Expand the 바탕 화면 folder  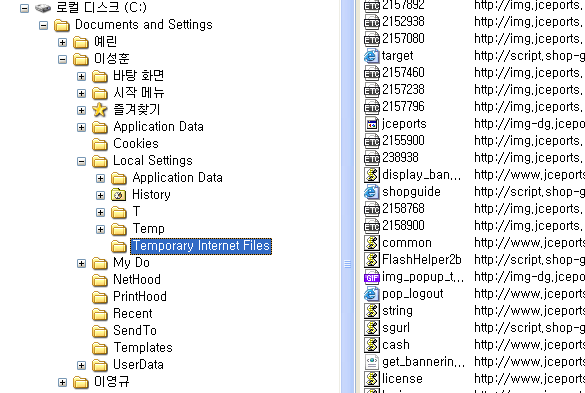click(81, 77)
